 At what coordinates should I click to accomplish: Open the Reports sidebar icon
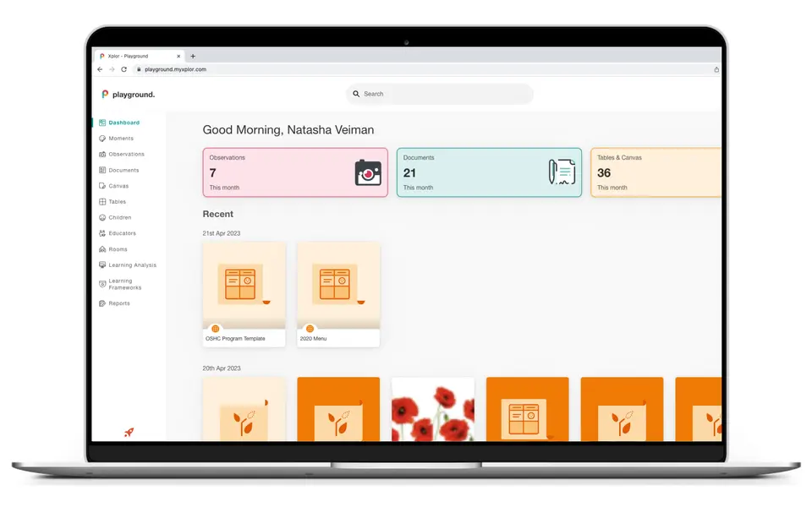102,303
